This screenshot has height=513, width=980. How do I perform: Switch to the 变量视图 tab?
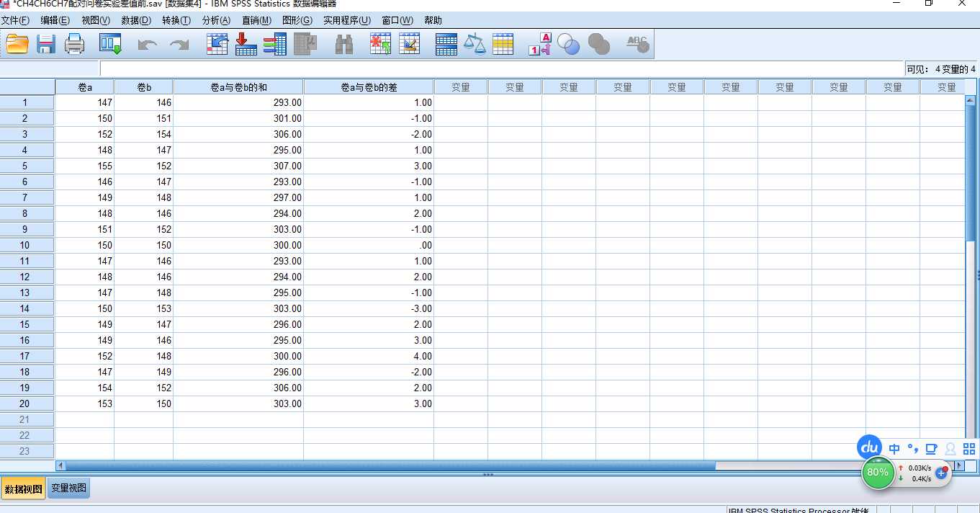click(x=68, y=488)
